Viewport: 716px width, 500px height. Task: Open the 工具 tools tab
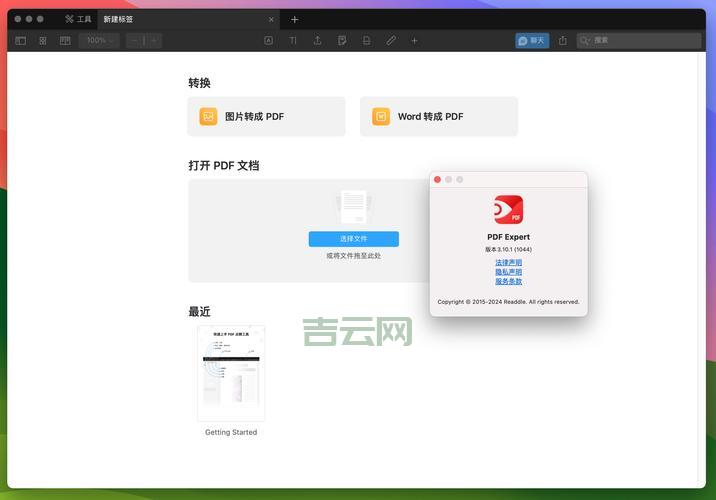tap(78, 19)
